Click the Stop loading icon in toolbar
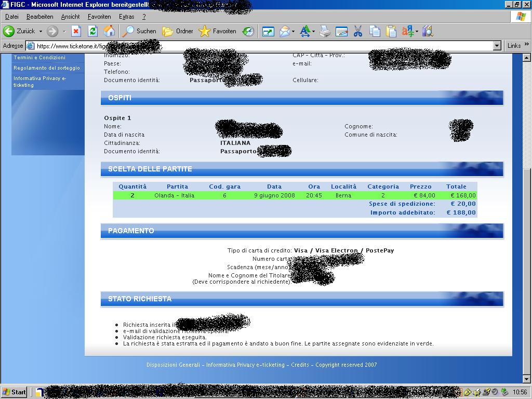 76,31
